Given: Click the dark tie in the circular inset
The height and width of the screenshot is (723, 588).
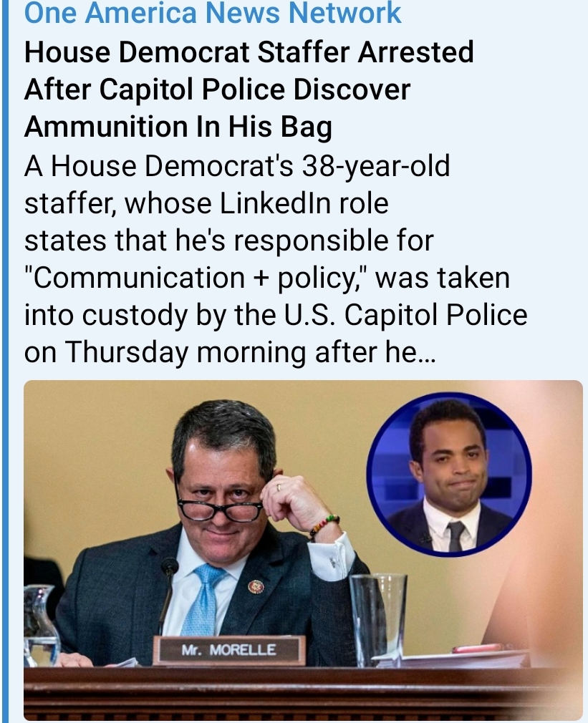Looking at the screenshot, I should point(454,535).
